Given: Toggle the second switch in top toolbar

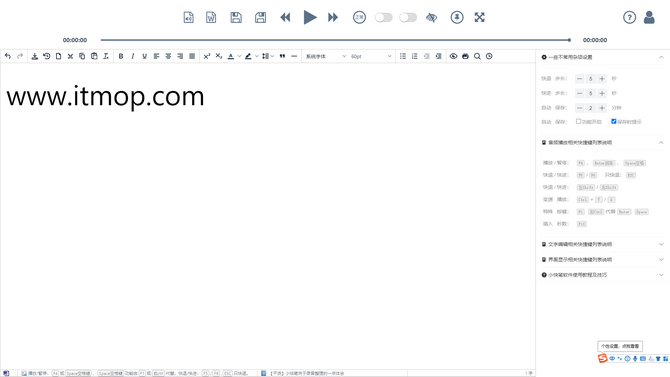Looking at the screenshot, I should coord(408,18).
